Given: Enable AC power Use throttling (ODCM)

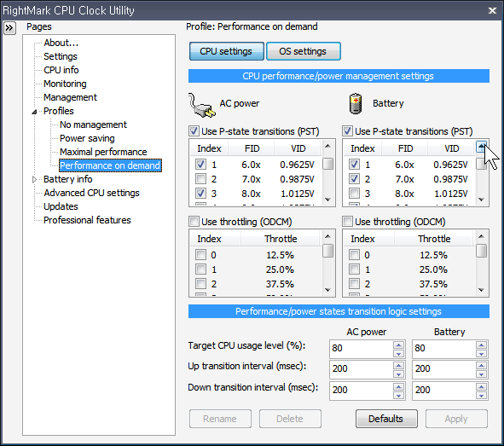Looking at the screenshot, I should click(x=194, y=222).
